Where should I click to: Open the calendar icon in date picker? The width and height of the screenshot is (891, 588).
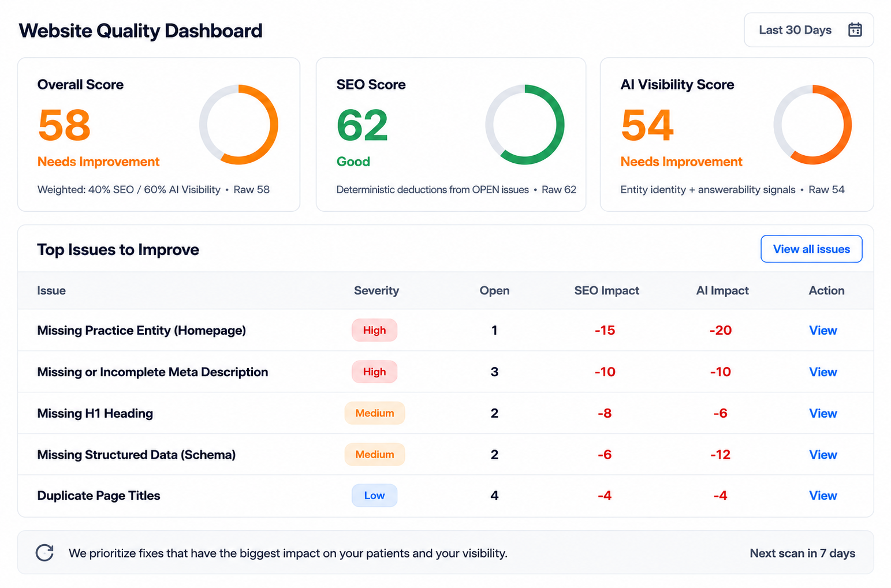click(x=855, y=29)
